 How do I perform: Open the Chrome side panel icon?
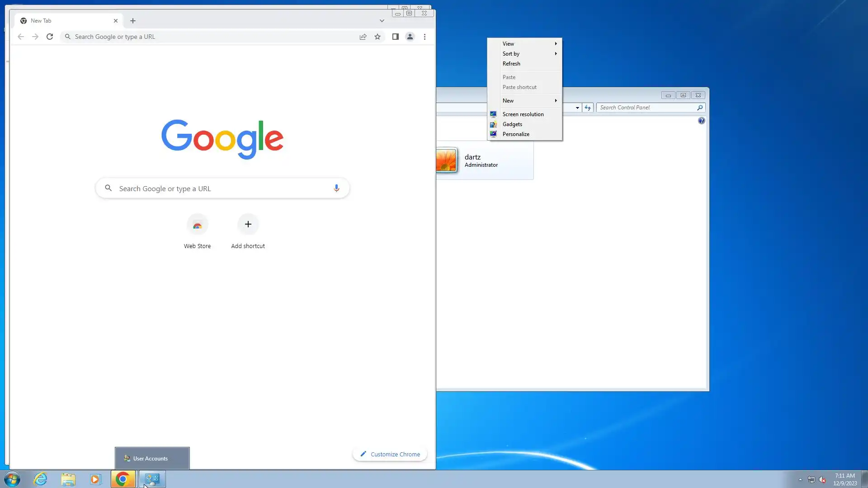point(395,37)
